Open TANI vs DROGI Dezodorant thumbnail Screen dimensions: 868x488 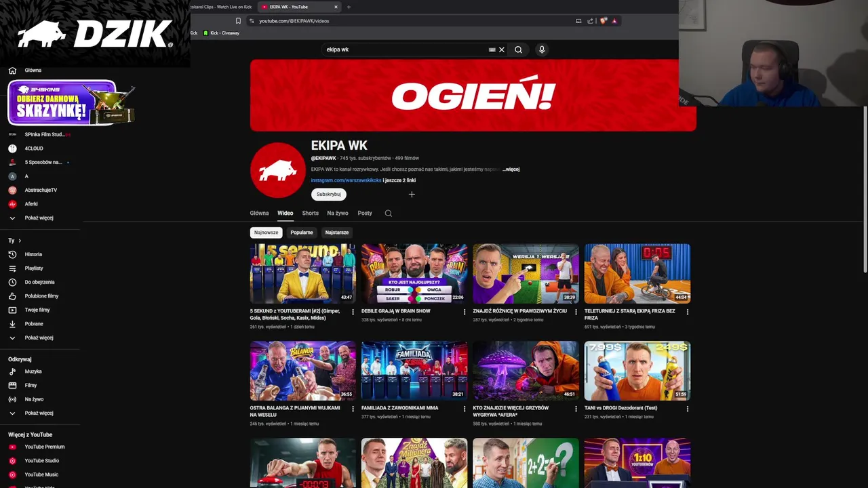pyautogui.click(x=637, y=371)
